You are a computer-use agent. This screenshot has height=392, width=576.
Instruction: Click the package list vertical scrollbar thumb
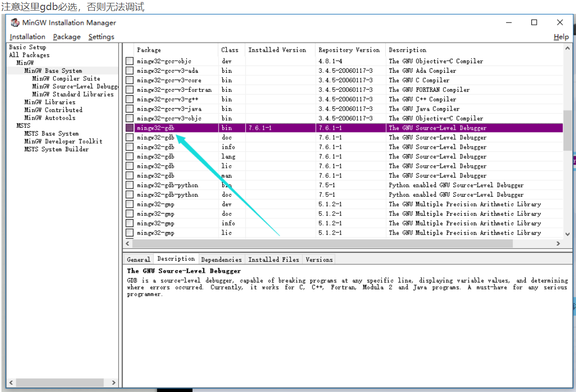coord(568,130)
